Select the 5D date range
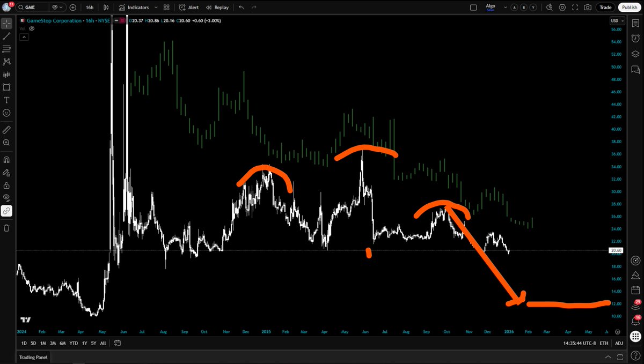The width and height of the screenshot is (644, 364). point(33,343)
